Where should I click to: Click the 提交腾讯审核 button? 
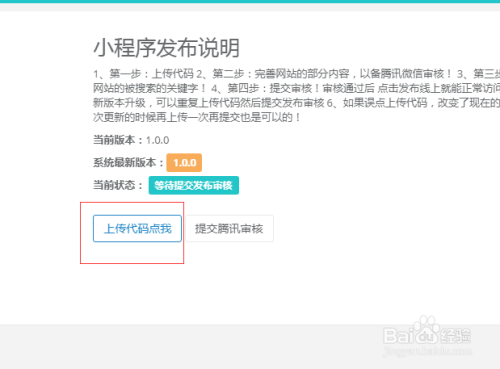229,228
